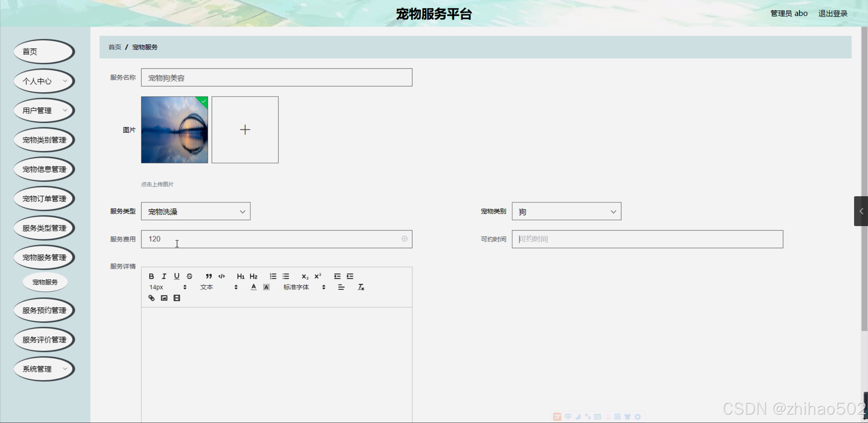The image size is (868, 423).
Task: Toggle bold formatting in editor
Action: (x=151, y=276)
